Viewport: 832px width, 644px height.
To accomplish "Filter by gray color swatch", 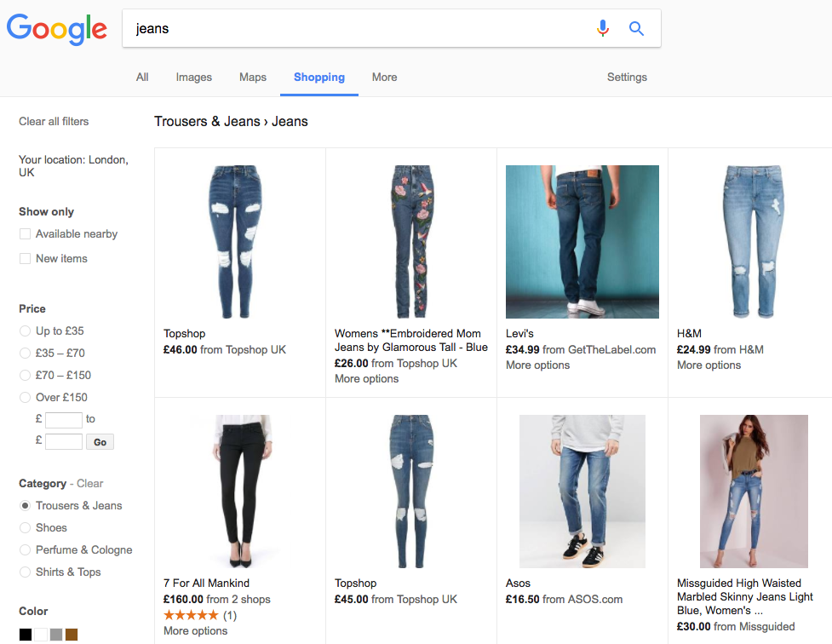I will click(56, 635).
